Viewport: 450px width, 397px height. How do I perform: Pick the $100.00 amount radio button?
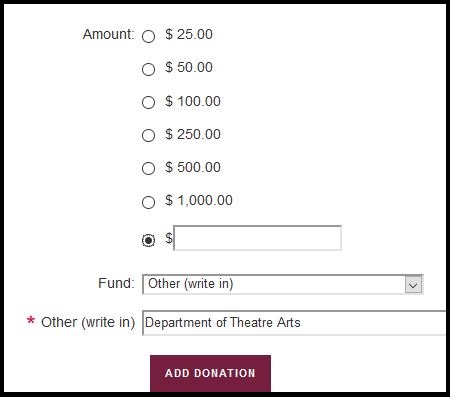148,102
